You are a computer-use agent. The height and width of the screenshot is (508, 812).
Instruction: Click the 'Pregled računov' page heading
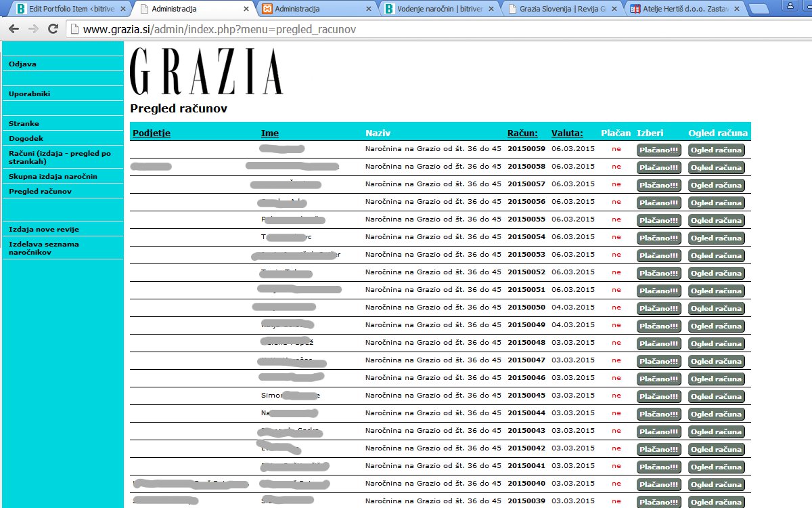coord(179,108)
